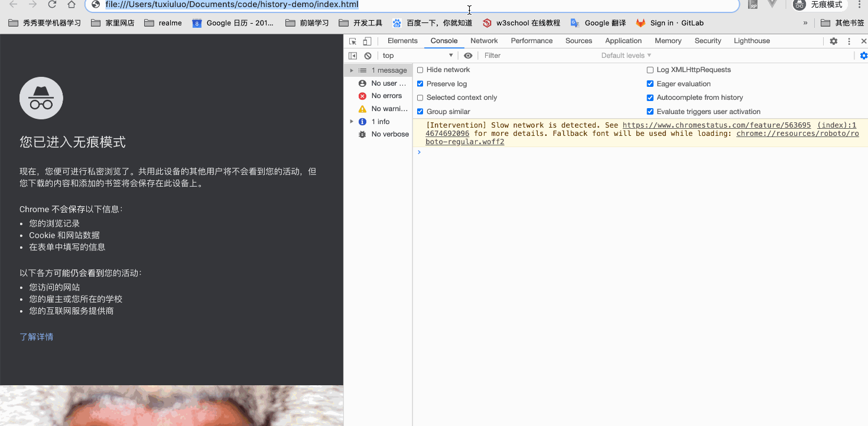Viewport: 868px width, 426px height.
Task: Select the No warnings filter item
Action: coord(383,109)
